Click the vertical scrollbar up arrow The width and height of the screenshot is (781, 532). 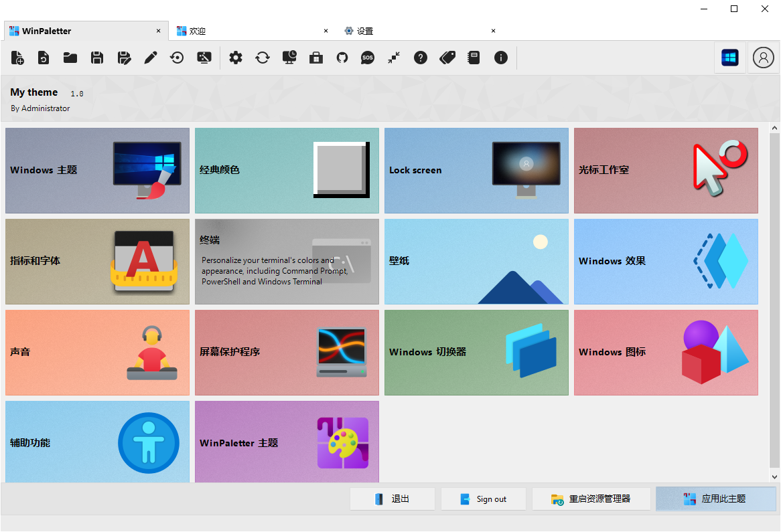[x=774, y=128]
